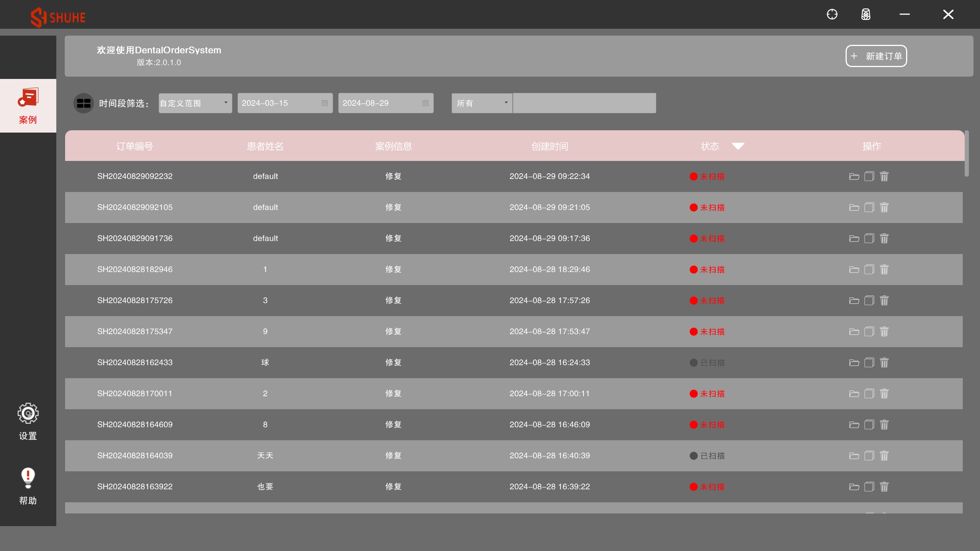Click the search text field next to 所有
Screen dimensions: 980x551
(x=584, y=103)
